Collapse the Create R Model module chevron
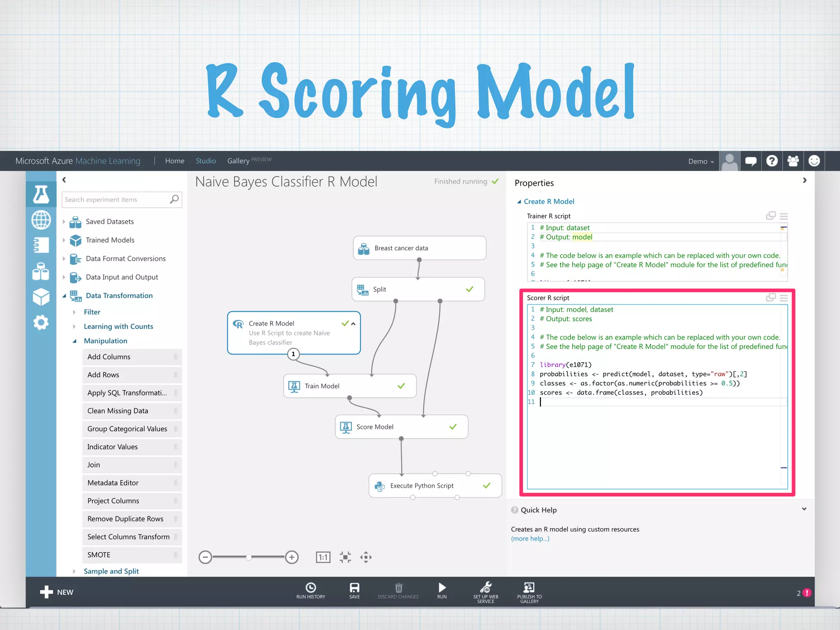840x630 pixels. click(353, 324)
